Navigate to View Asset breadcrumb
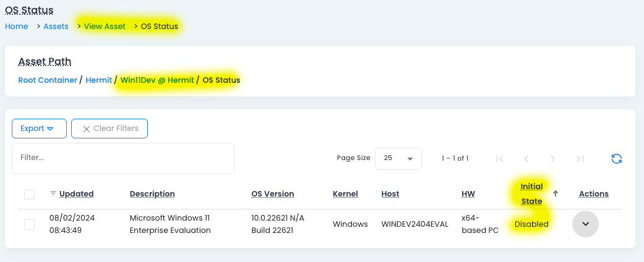644x262 pixels. [x=105, y=27]
